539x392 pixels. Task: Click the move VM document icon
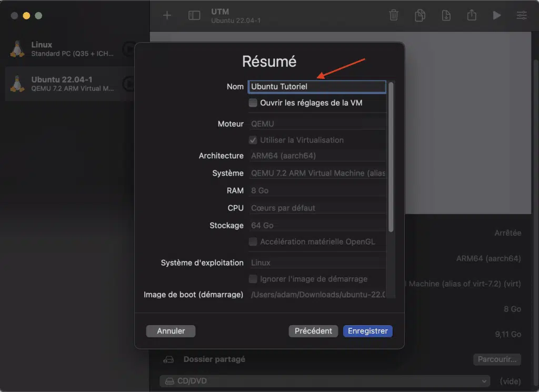point(446,15)
